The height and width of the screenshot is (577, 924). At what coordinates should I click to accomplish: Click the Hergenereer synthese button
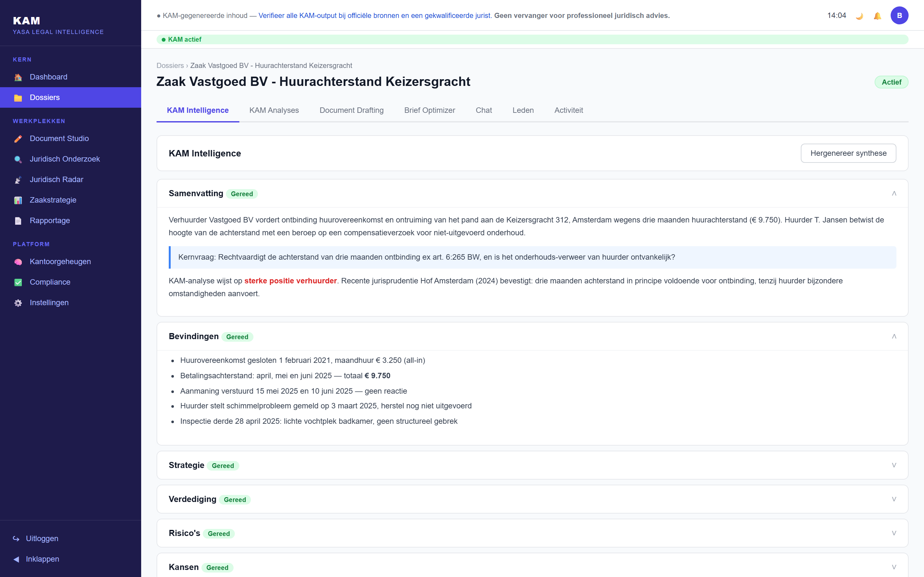click(848, 153)
